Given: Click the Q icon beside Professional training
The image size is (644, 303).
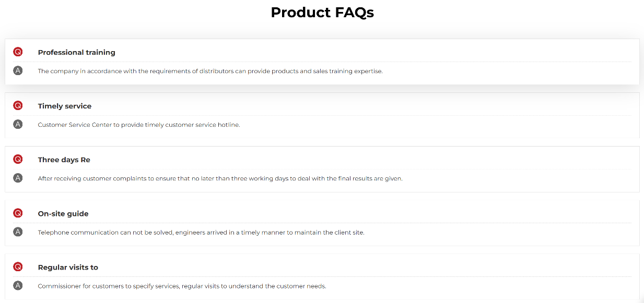Looking at the screenshot, I should [x=18, y=52].
